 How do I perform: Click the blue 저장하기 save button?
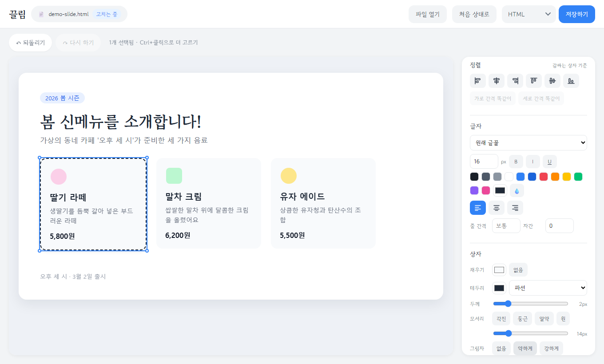click(x=577, y=14)
